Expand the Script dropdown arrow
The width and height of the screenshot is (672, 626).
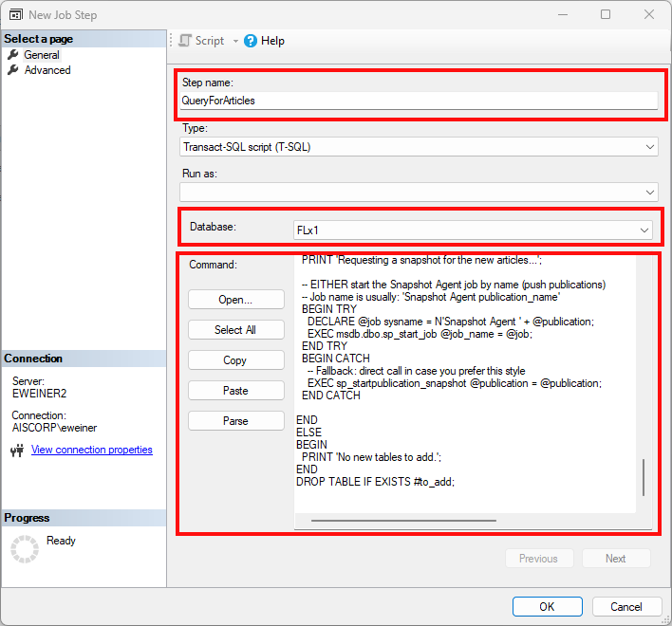pos(235,41)
